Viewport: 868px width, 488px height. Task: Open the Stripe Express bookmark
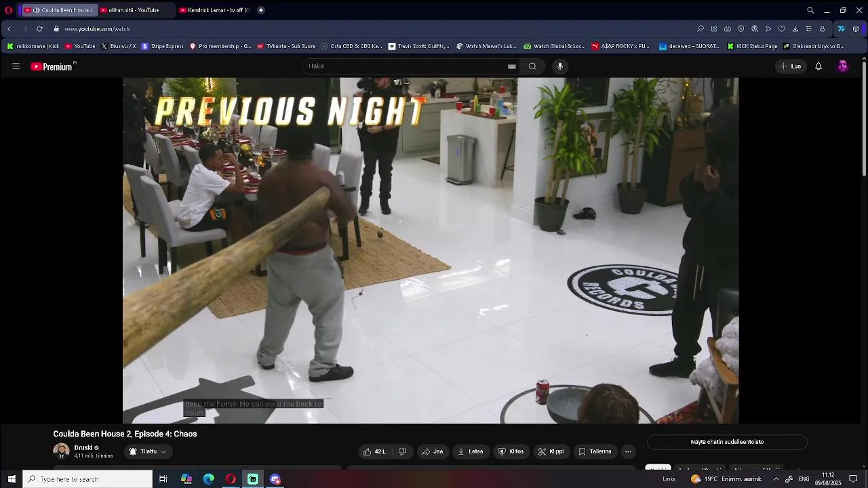tap(163, 47)
